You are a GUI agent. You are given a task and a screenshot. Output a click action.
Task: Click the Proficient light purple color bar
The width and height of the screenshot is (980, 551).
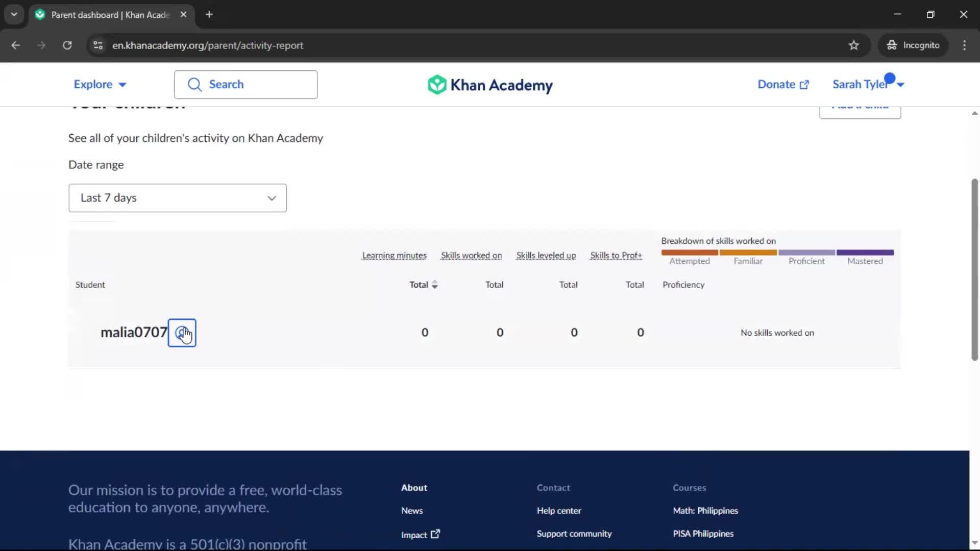click(806, 253)
